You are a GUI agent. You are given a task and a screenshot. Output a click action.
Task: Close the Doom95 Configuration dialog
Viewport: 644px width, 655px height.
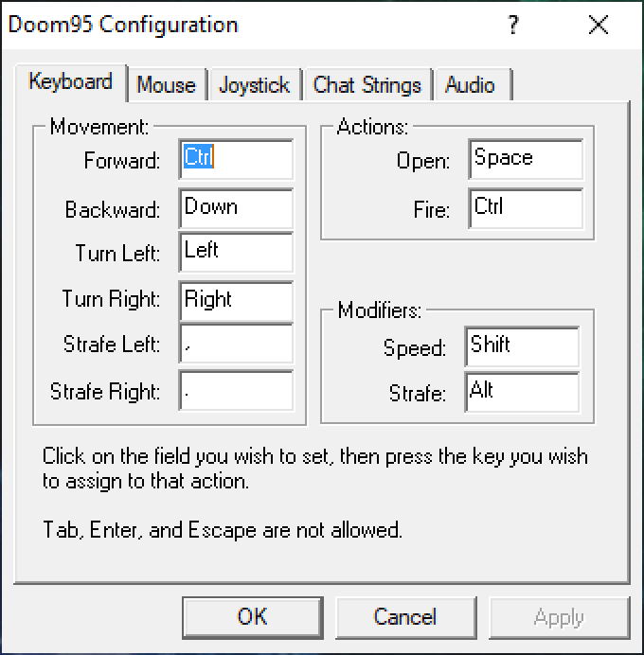tap(599, 25)
